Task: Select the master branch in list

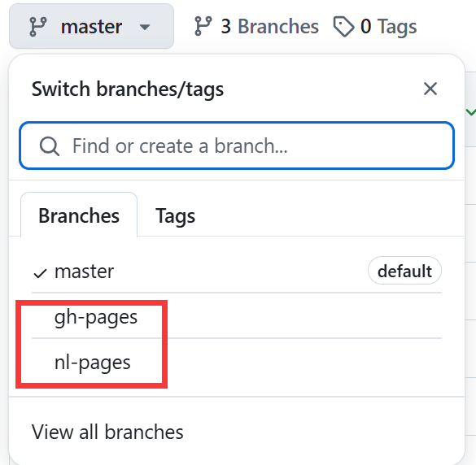Action: point(237,271)
